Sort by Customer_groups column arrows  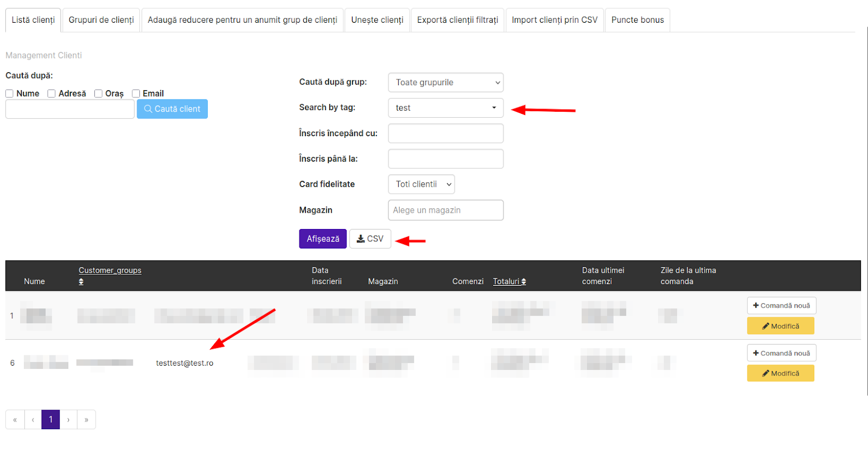[81, 282]
